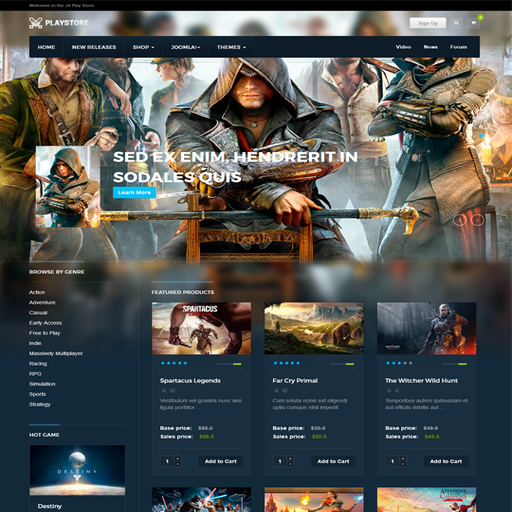Open the shopping cart icon
Image resolution: width=512 pixels, height=512 pixels.
coord(473,23)
